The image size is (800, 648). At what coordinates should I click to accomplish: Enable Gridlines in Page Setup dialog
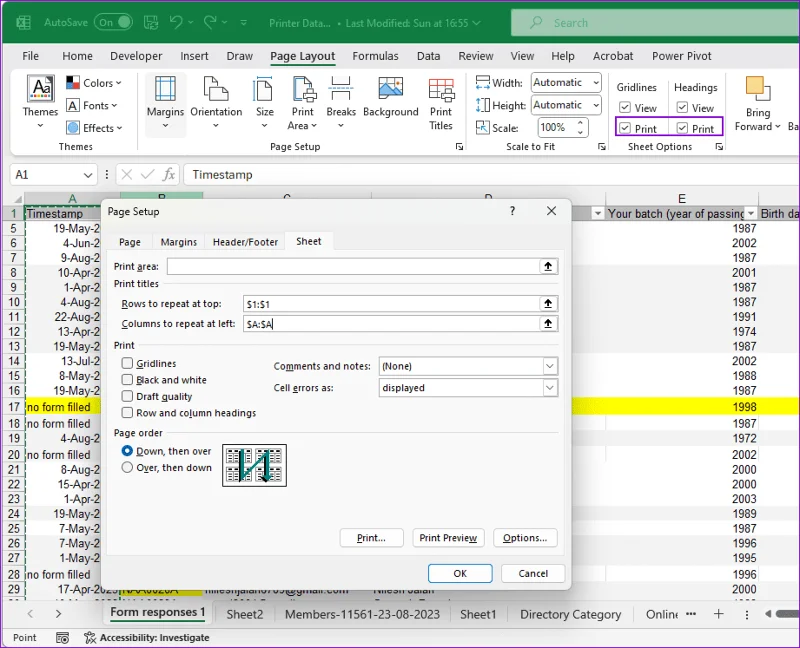point(127,363)
